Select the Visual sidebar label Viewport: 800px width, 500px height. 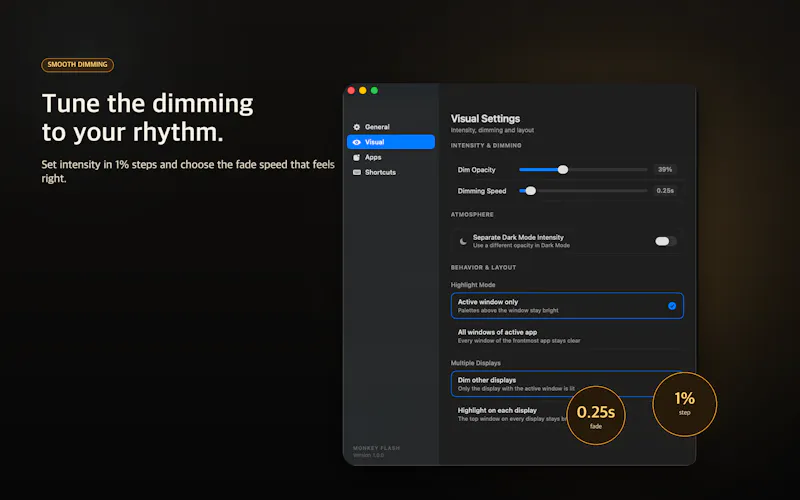[374, 142]
